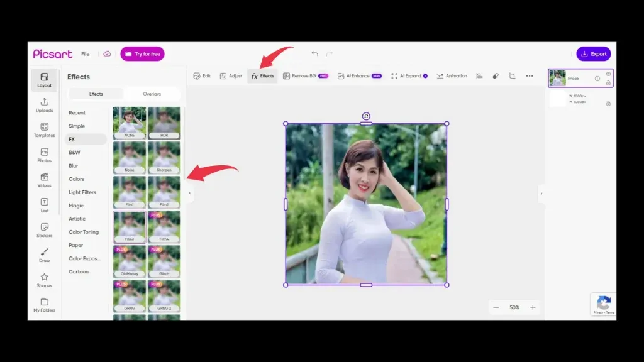Apply the NONE effect thumbnail

pyautogui.click(x=130, y=123)
